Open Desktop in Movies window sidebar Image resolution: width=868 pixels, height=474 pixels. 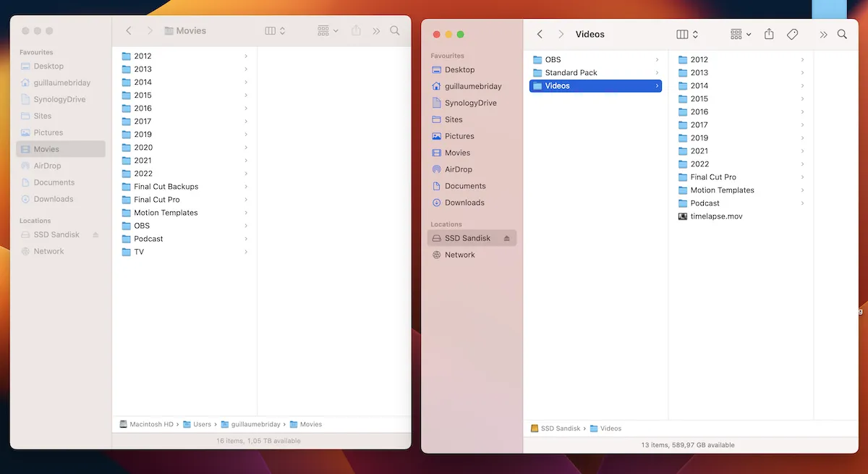61,66
